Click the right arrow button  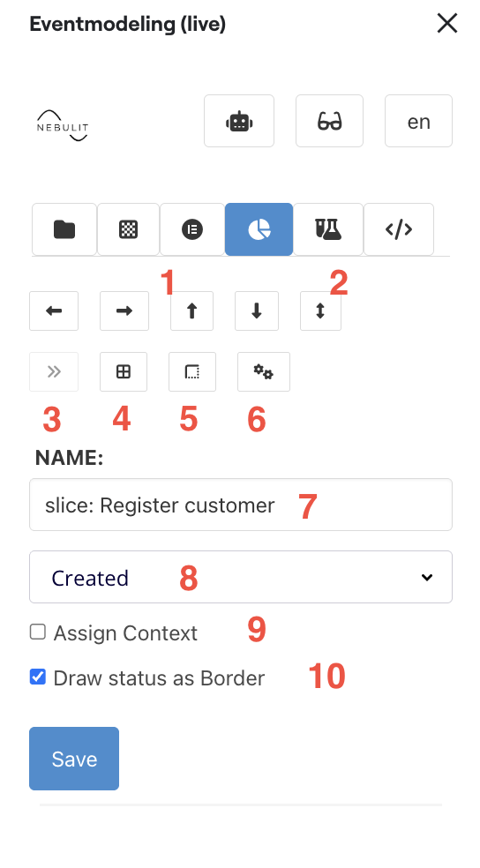(x=124, y=311)
